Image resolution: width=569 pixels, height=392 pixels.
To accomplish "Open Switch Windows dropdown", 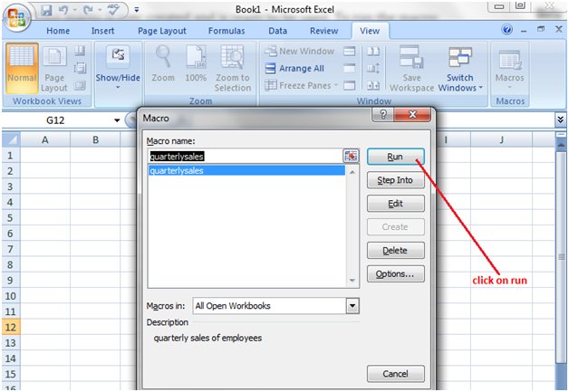I will (x=460, y=68).
